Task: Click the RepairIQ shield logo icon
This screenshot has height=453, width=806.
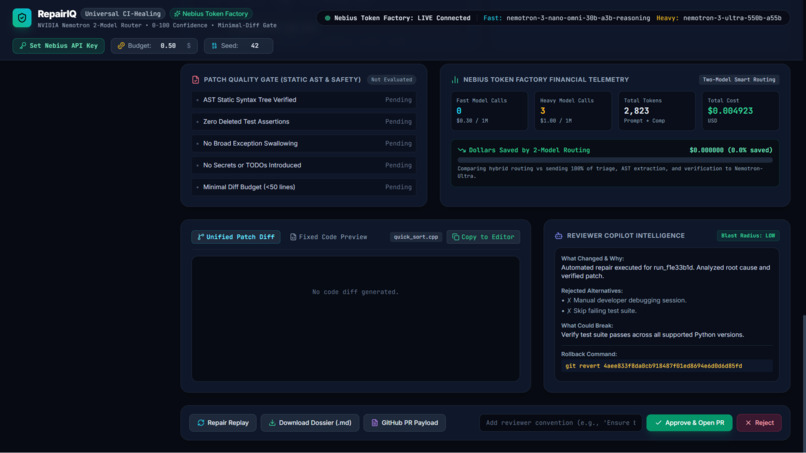Action: pos(22,18)
